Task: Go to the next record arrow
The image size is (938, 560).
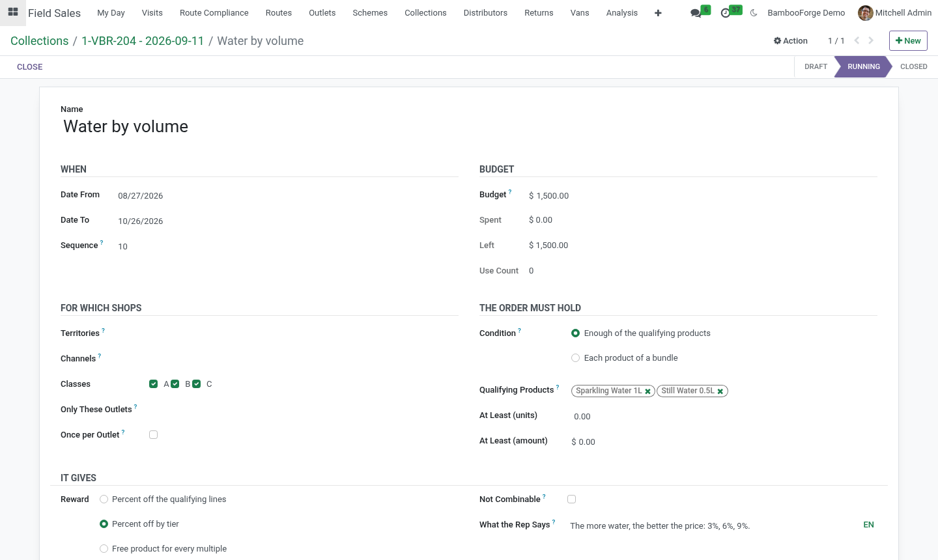Action: pos(871,40)
